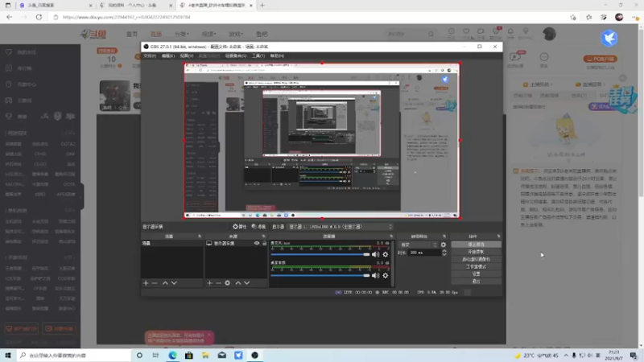Image resolution: width=644 pixels, height=362 pixels.
Task: Open Windows Start menu
Action: 8,356
